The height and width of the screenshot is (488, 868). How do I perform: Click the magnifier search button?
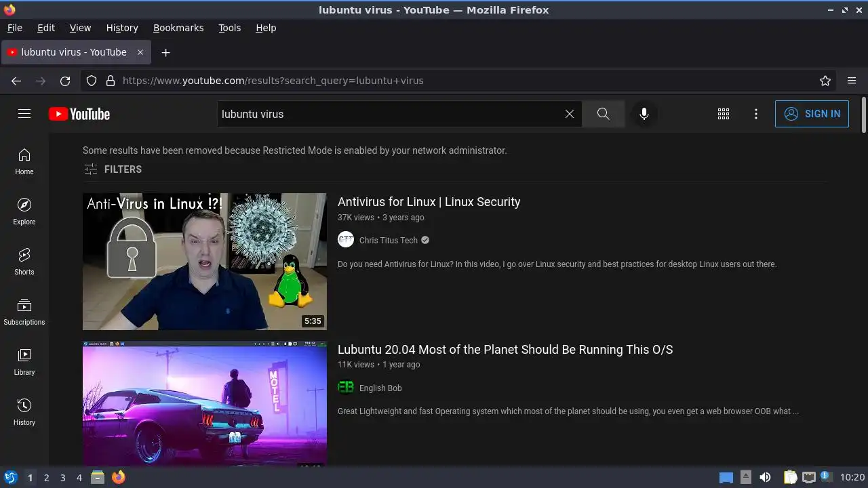(x=603, y=114)
